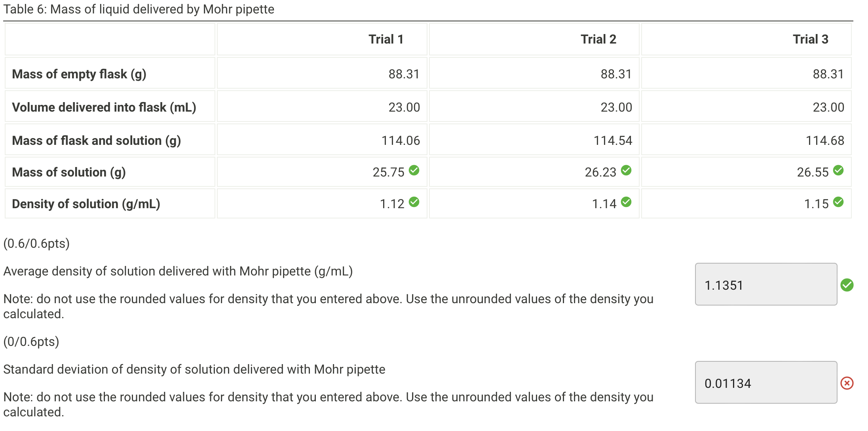Click the Table 6 caption text
Viewport: 868px width, 431px height.
(x=139, y=9)
